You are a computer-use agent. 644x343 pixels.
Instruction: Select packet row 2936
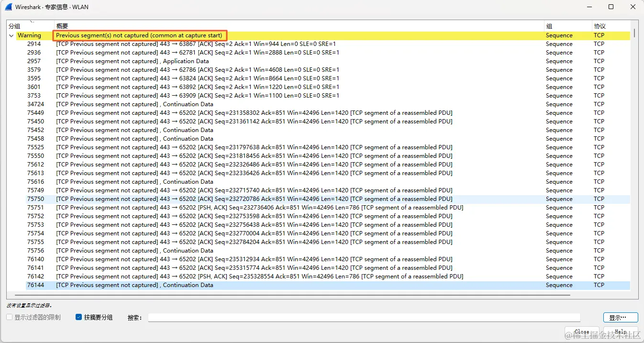328,53
